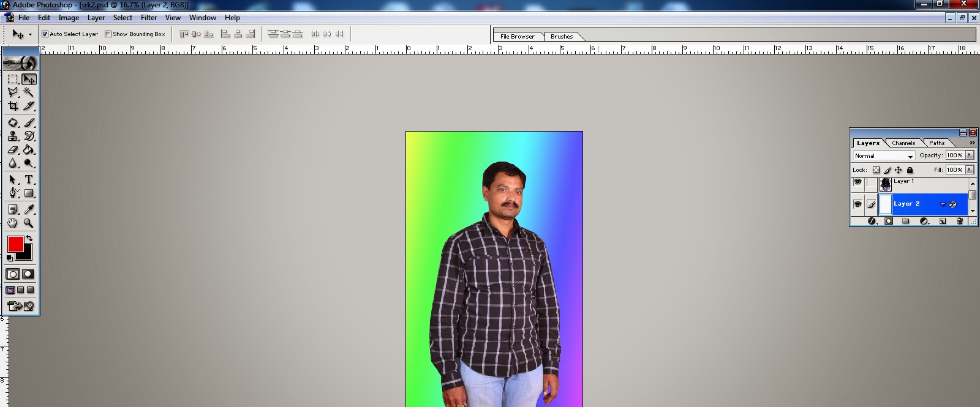Image resolution: width=980 pixels, height=407 pixels.
Task: Jump to ImageReady from toolbox
Action: point(20,306)
